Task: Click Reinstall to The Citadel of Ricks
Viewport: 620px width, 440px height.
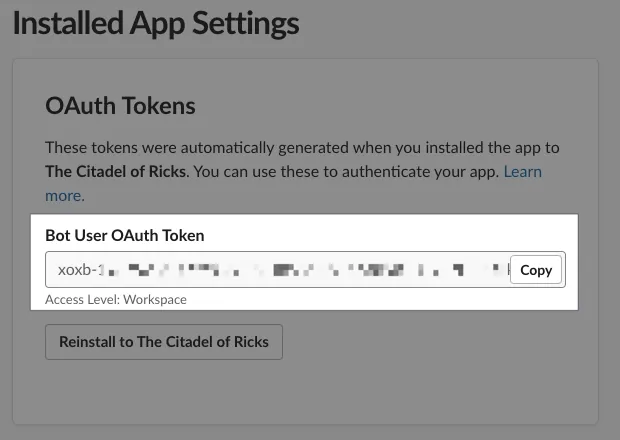Action: click(164, 342)
